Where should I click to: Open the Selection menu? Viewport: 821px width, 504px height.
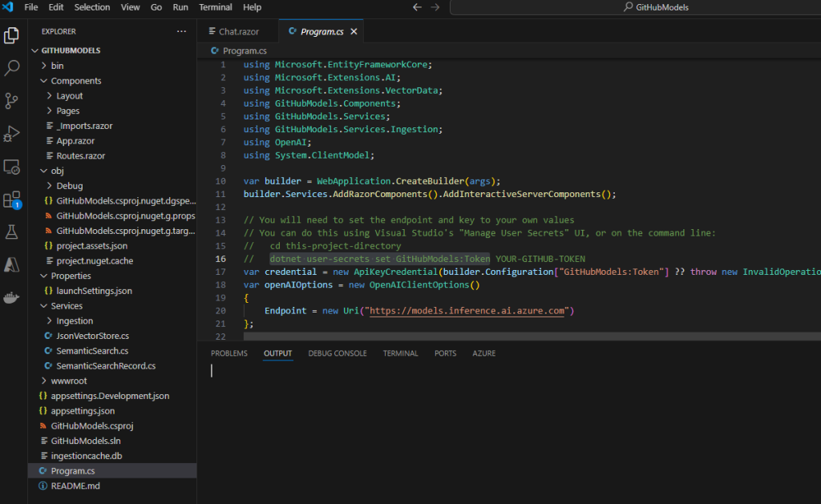pos(92,7)
